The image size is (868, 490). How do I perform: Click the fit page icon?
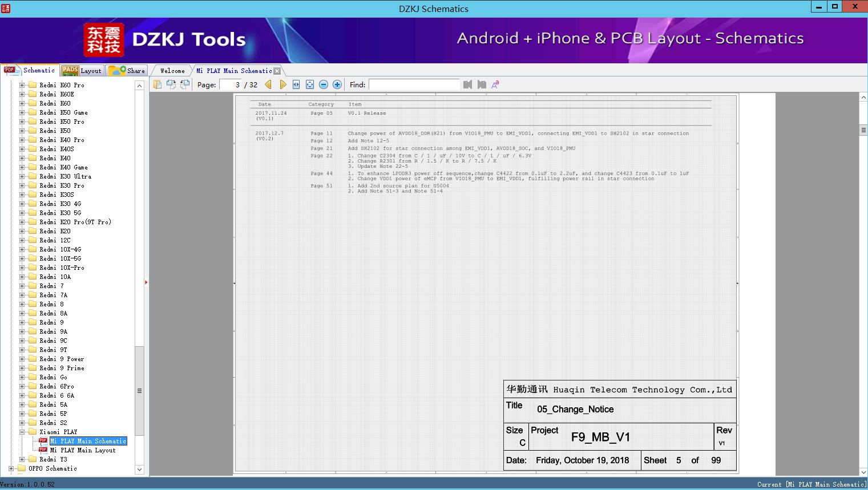pyautogui.click(x=310, y=84)
